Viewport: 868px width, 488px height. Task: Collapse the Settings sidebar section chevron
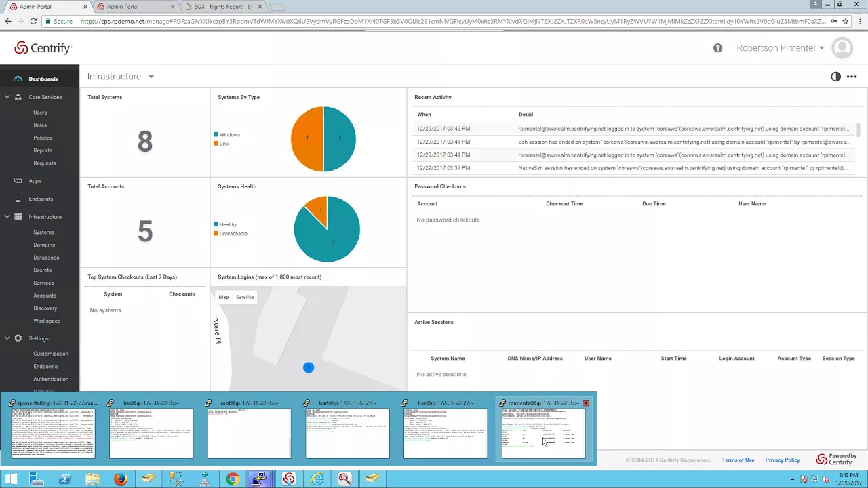click(7, 338)
